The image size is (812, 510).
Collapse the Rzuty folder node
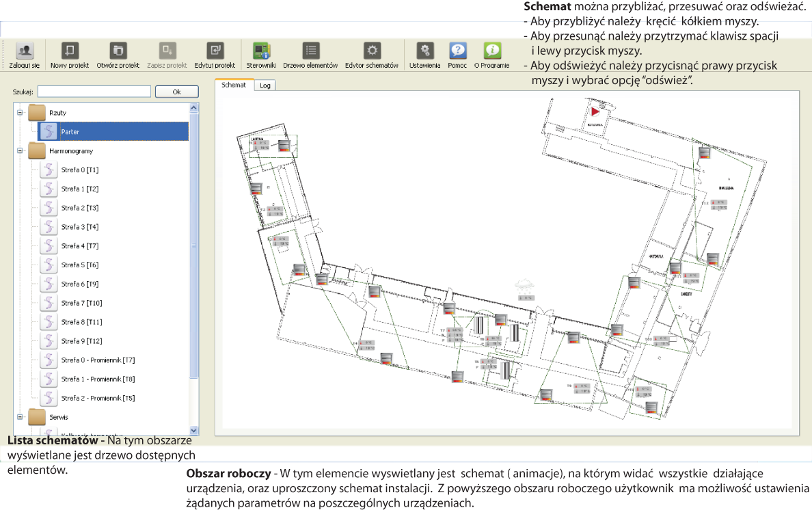click(x=20, y=112)
